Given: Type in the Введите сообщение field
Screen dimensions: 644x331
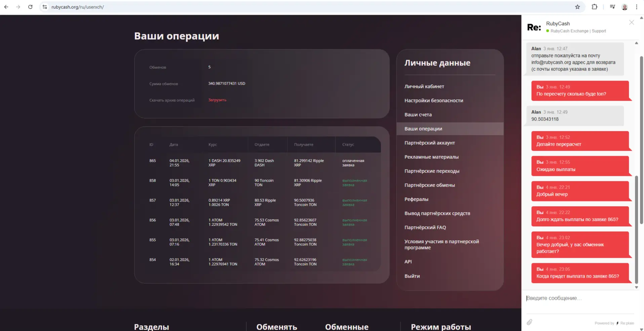Looking at the screenshot, I should 578,298.
